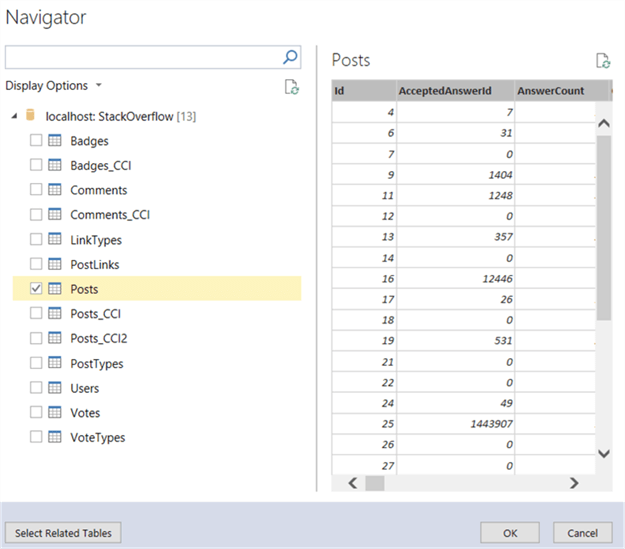Check the PostTypes checkbox
The height and width of the screenshot is (549, 625).
point(36,363)
